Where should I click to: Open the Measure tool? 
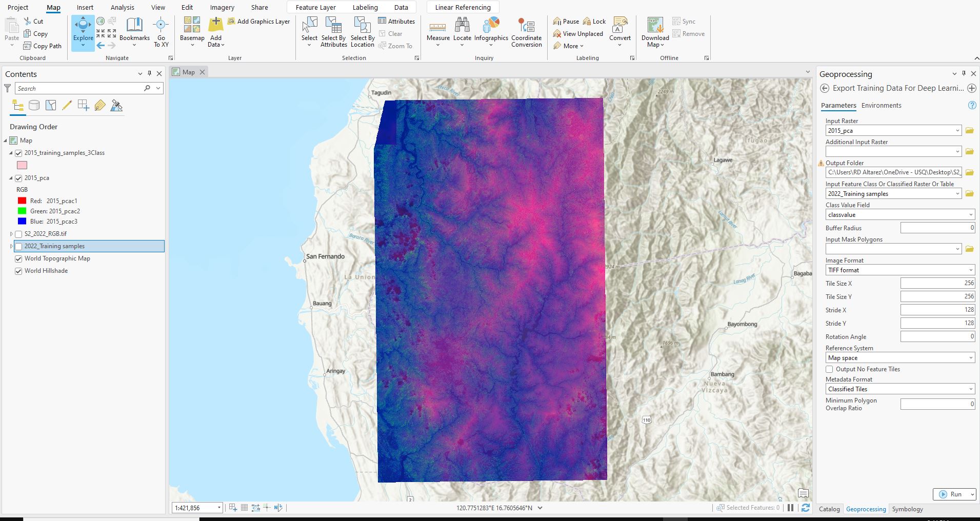click(438, 28)
